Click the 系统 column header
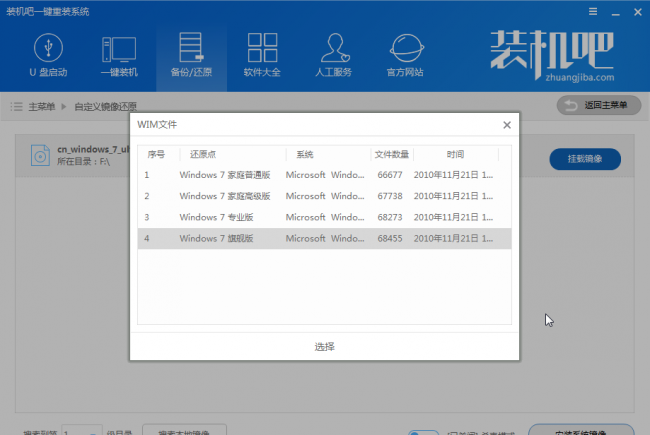650x435 pixels. pyautogui.click(x=305, y=154)
